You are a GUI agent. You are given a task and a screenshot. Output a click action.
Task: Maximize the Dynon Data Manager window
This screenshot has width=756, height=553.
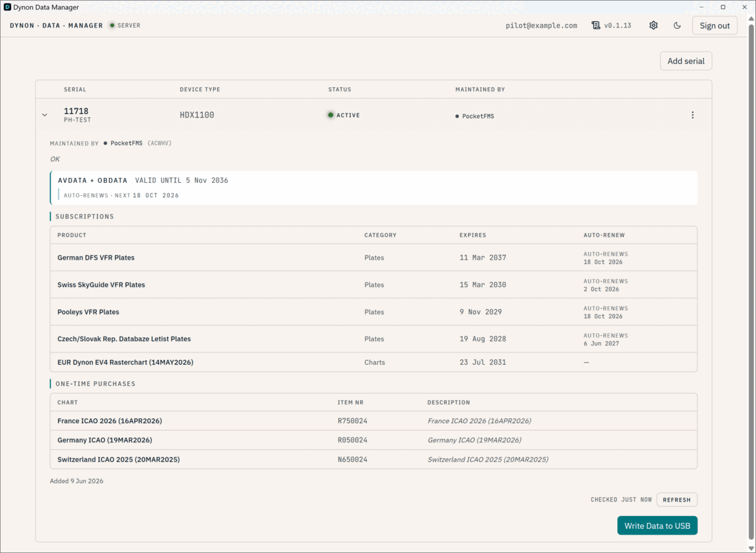723,8
